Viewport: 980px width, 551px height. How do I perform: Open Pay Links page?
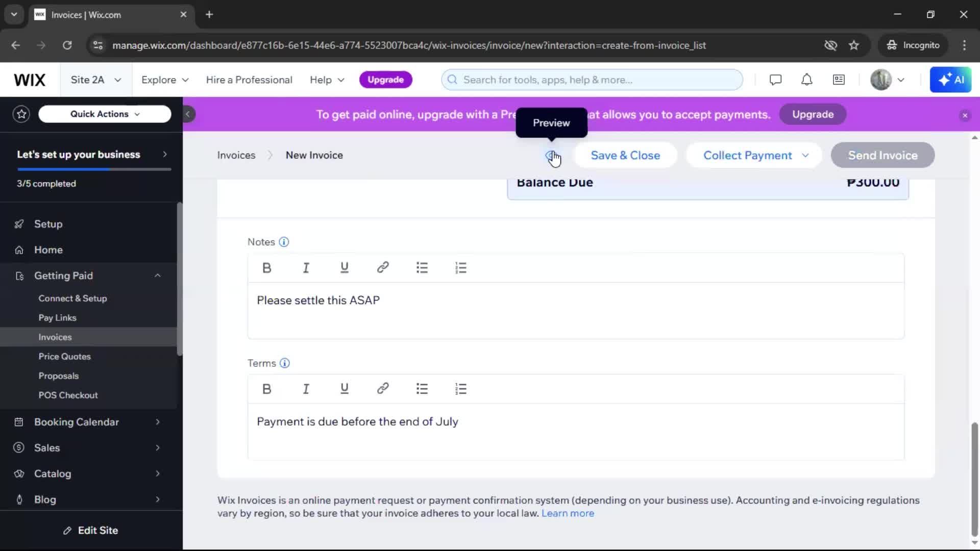(x=57, y=318)
